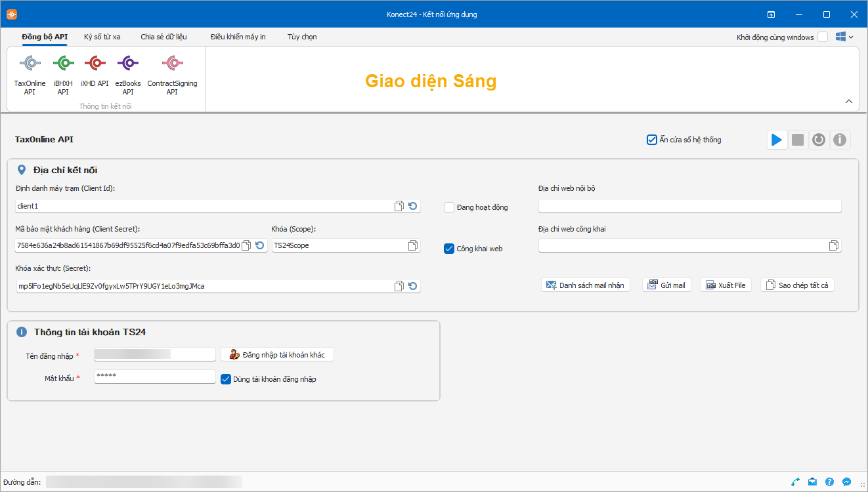Regenerate the Client Secret value
Screen dimensions: 868x492
click(259, 245)
